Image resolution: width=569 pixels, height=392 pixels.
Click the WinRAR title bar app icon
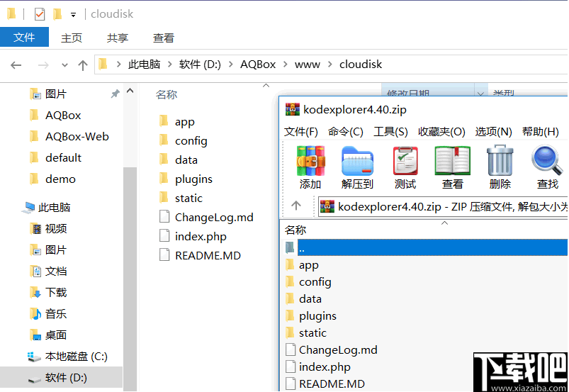293,109
